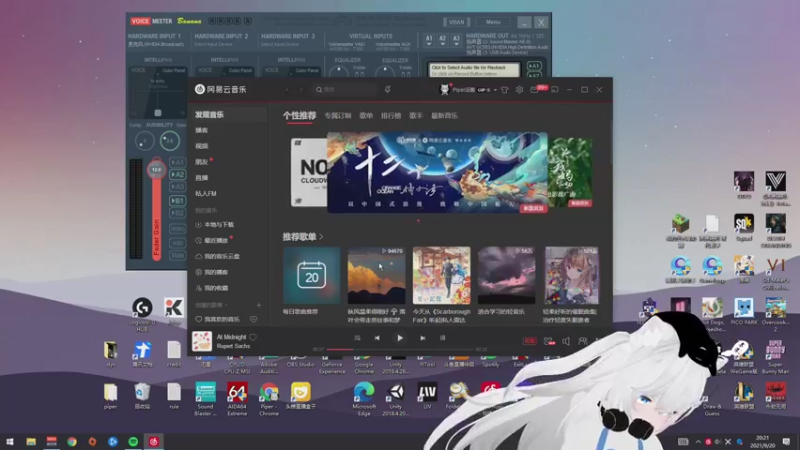Open the Windows Start menu
This screenshot has height=450, width=800.
coord(10,441)
